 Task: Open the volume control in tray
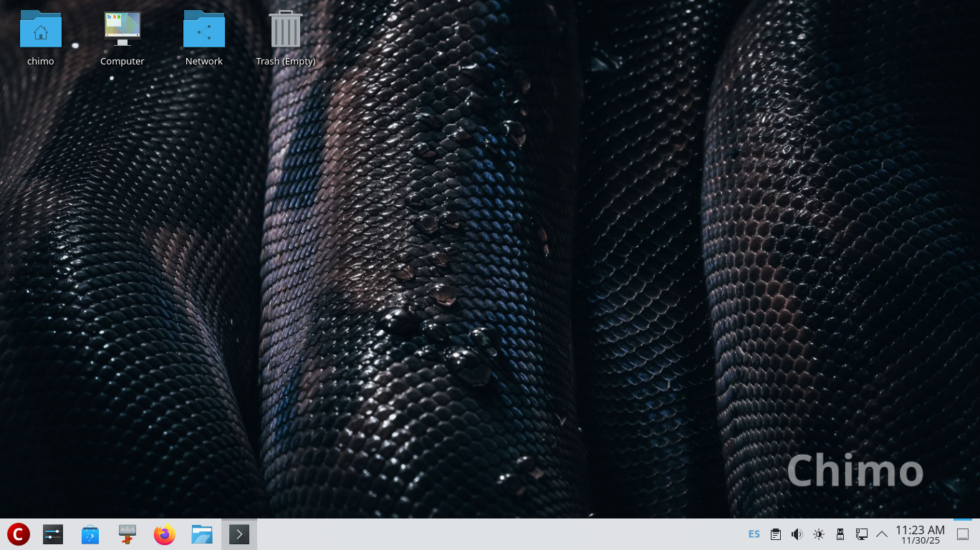pyautogui.click(x=797, y=534)
